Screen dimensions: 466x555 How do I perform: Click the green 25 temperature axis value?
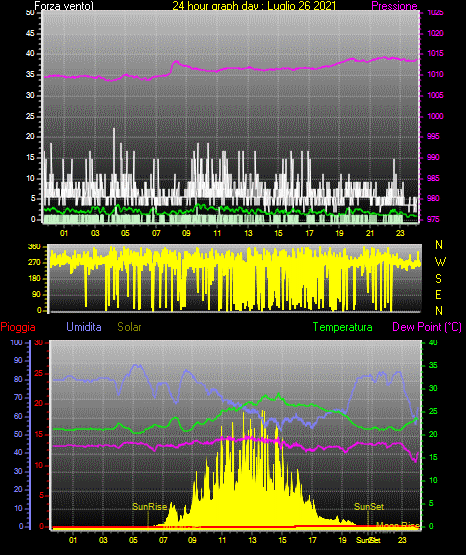[433, 412]
